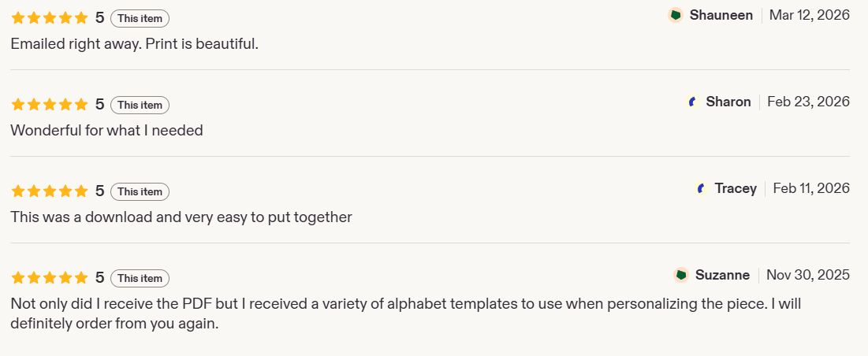The height and width of the screenshot is (356, 868).
Task: Open Suzanne's reviewer profile name
Action: [722, 276]
